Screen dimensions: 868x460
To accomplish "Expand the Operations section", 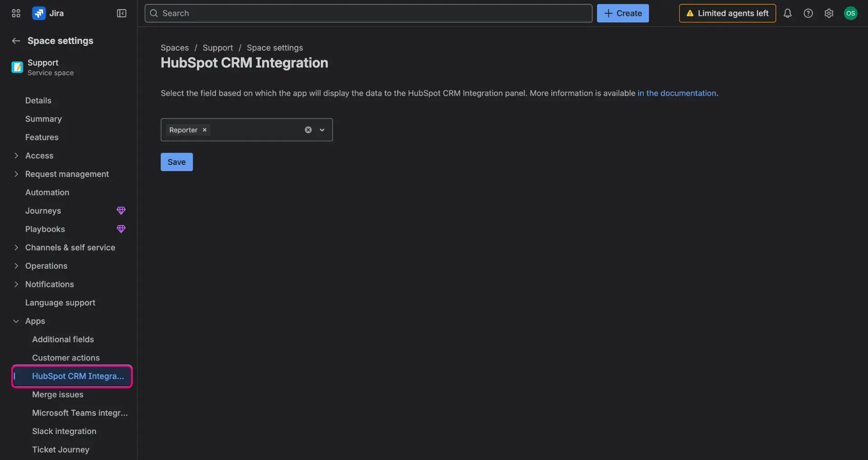I will (x=16, y=266).
